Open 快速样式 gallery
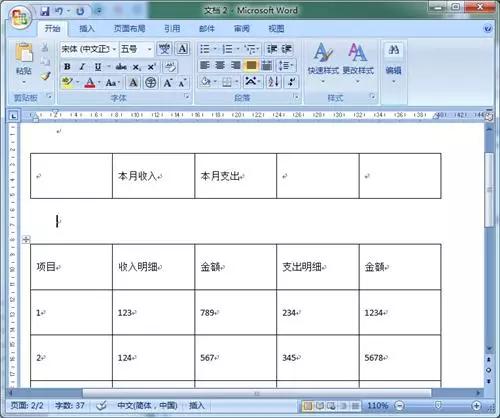This screenshot has height=418, width=500. coord(323,62)
